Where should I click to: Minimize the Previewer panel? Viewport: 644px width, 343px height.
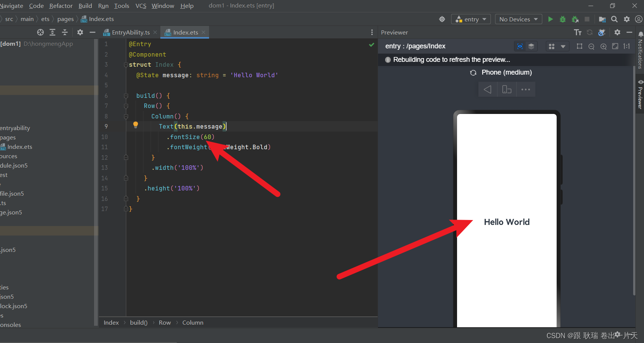pos(629,32)
